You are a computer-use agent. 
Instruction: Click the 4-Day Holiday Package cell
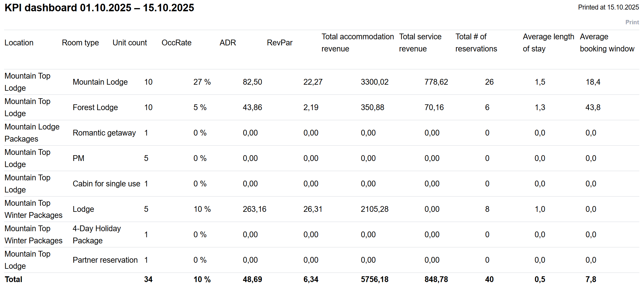(97, 235)
